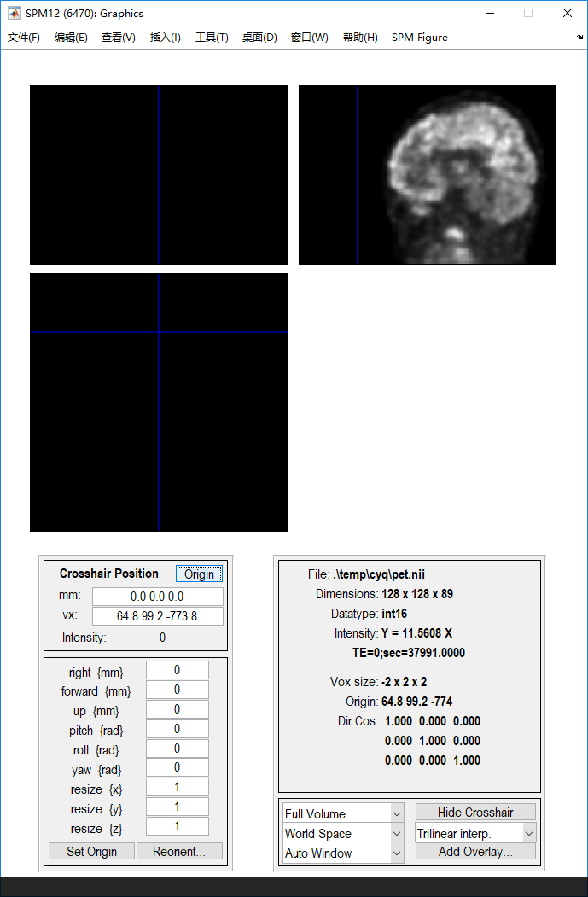Screen dimensions: 588x897
Task: Click the MATLAB icon in title bar
Action: (x=14, y=13)
